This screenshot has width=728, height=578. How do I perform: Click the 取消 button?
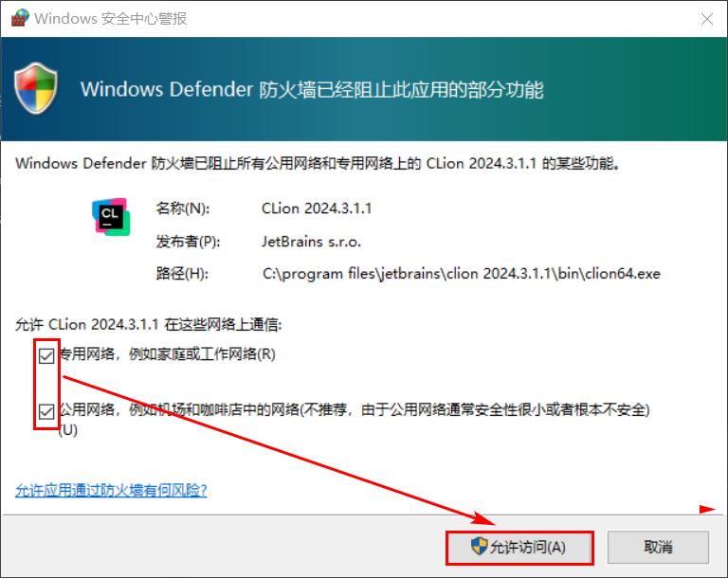coord(658,548)
